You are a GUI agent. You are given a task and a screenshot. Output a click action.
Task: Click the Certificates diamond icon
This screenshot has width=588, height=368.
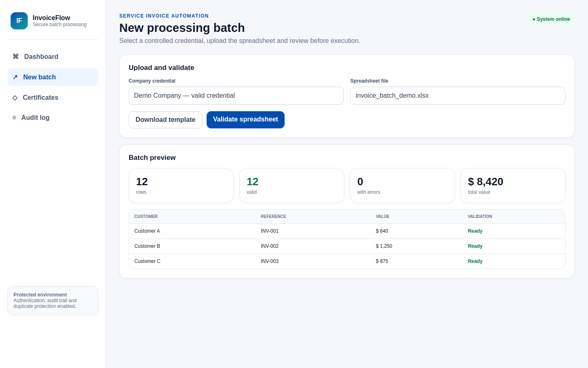15,98
